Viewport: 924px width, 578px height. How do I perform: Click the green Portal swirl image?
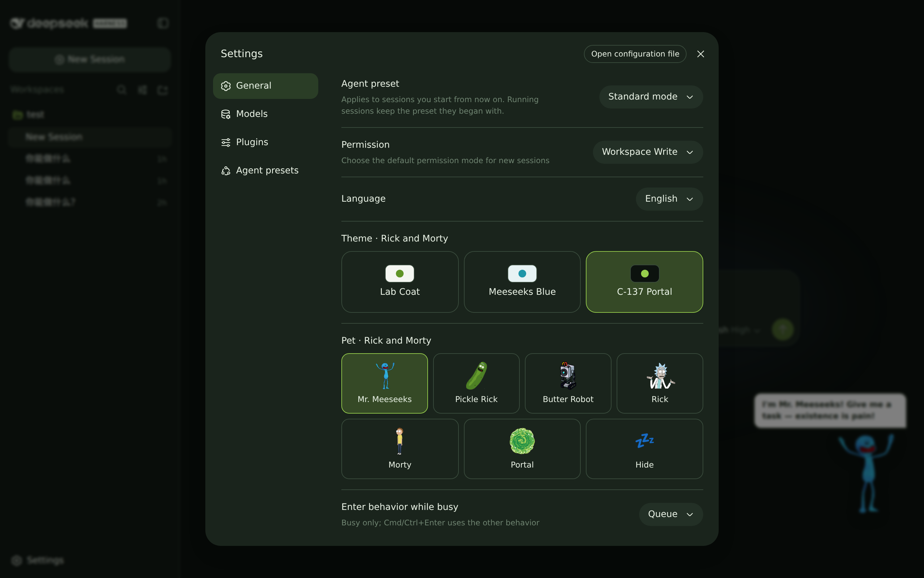pyautogui.click(x=522, y=441)
